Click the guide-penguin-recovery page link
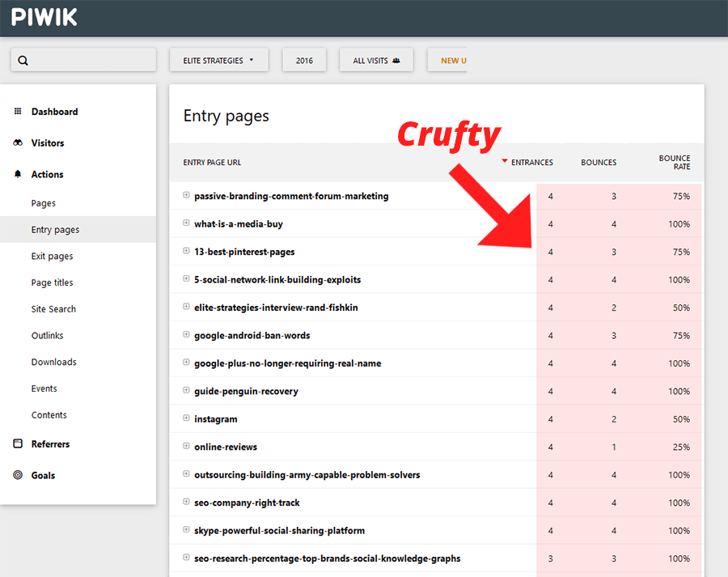 [246, 392]
